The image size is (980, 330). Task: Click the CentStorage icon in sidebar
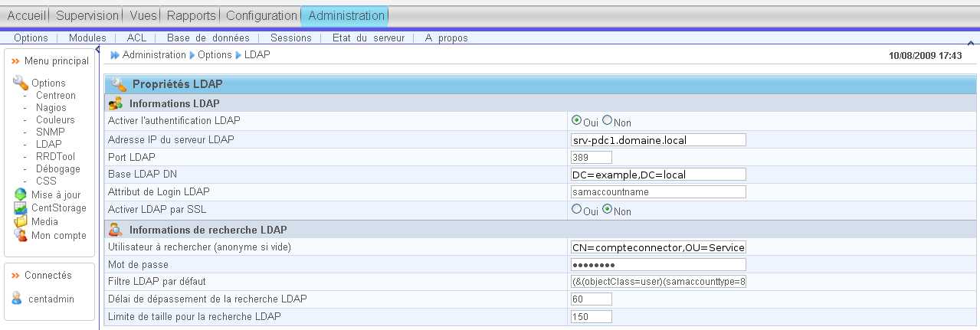point(20,207)
